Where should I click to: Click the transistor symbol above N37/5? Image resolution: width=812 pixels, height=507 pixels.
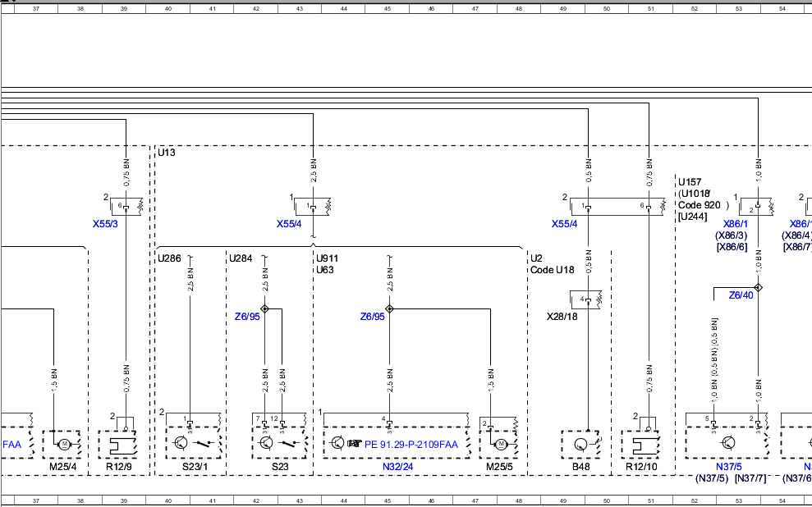click(x=727, y=443)
